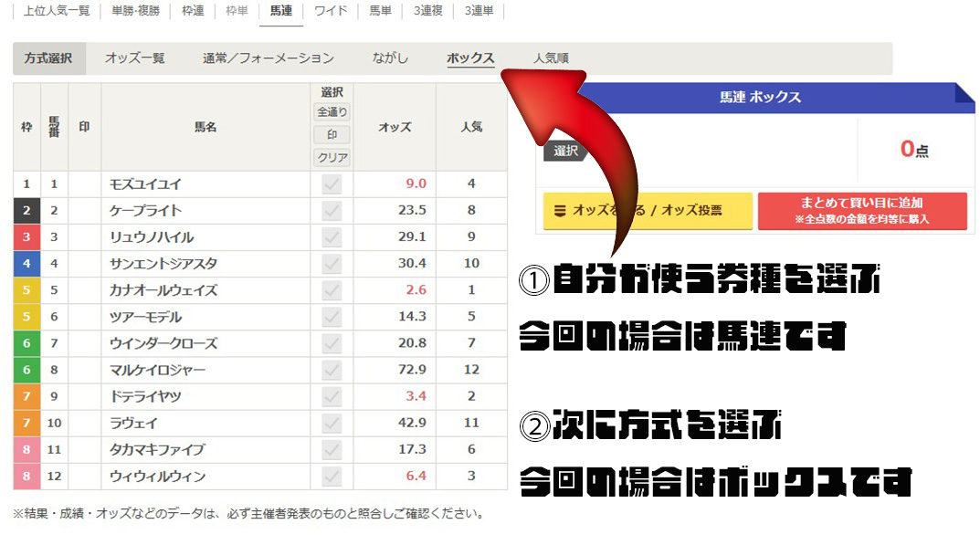This screenshot has height=545, width=980.
Task: Open the オッズ一覧 tab
Action: click(x=134, y=58)
